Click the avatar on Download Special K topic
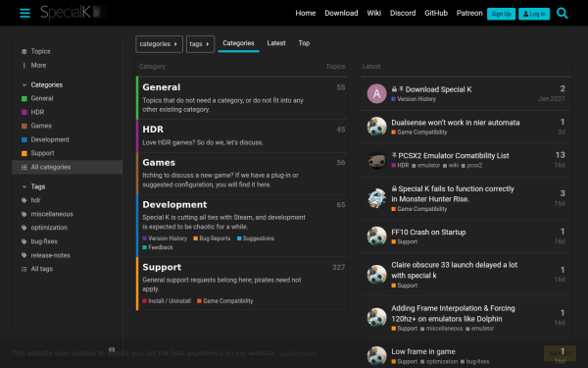Image resolution: width=588 pixels, height=368 pixels. pyautogui.click(x=376, y=93)
